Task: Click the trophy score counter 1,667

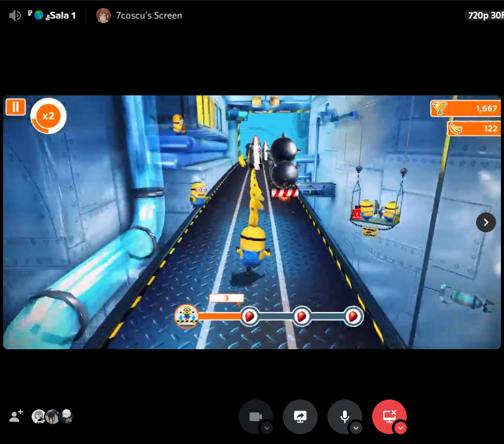Action: click(x=466, y=108)
